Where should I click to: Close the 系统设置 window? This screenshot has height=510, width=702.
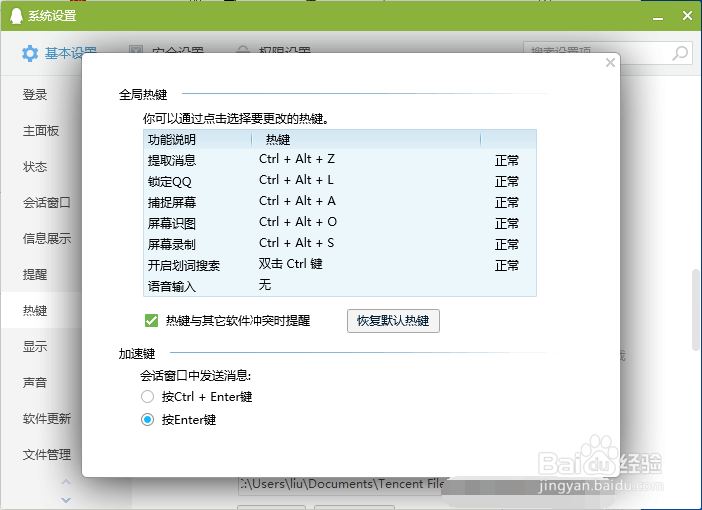click(x=687, y=16)
